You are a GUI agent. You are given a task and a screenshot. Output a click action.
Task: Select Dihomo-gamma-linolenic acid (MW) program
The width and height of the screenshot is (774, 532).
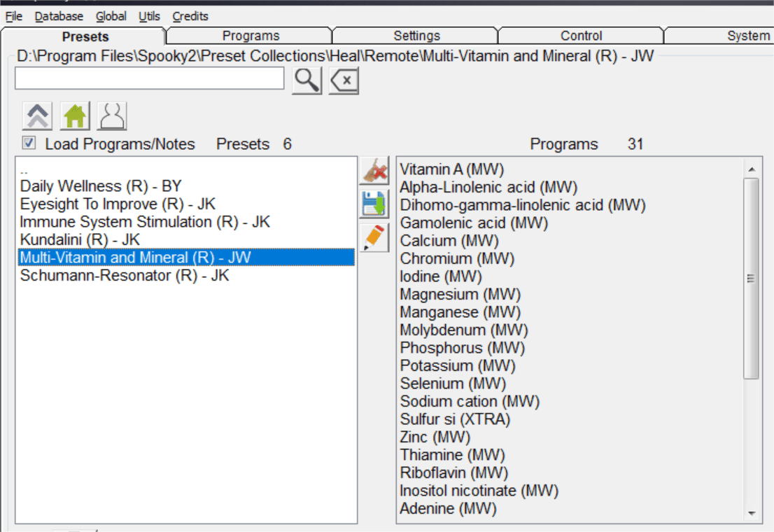(x=570, y=205)
